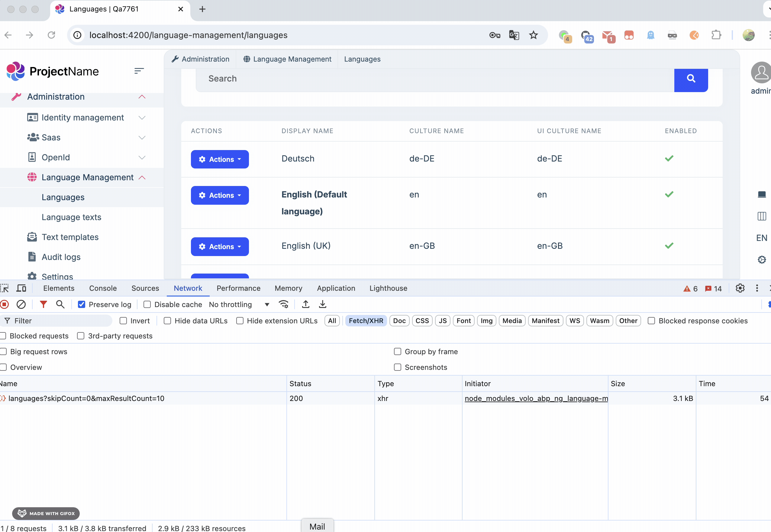Select the Fetch/XHR filter button
Image resolution: width=771 pixels, height=532 pixels.
[366, 321]
